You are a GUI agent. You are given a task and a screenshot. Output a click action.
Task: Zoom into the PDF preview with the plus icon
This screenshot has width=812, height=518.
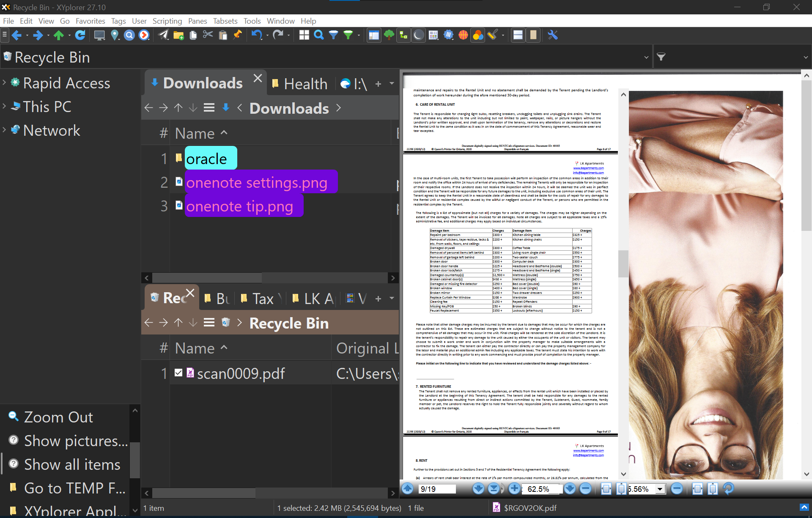point(514,489)
